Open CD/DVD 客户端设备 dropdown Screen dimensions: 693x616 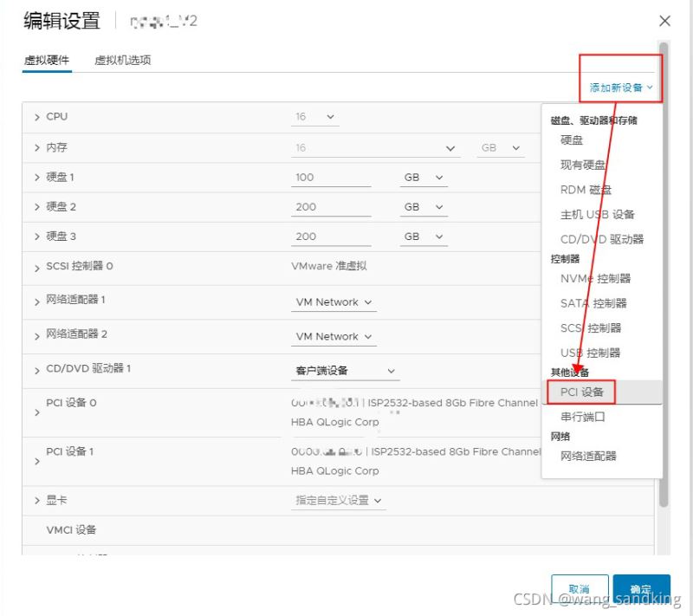pos(346,371)
